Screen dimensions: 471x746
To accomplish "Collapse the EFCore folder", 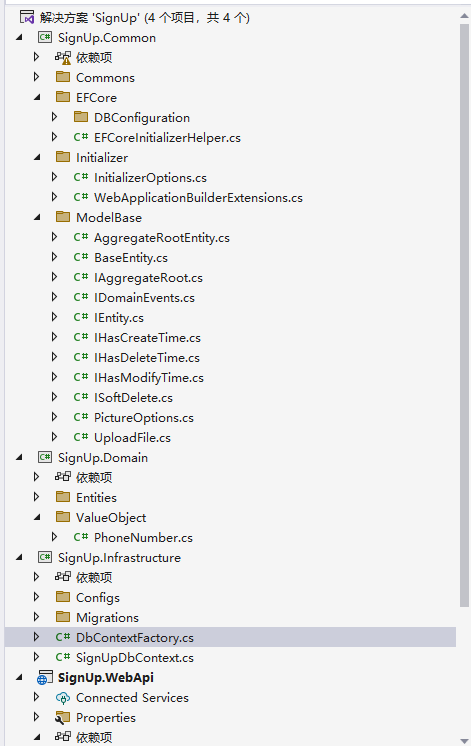I will [x=37, y=98].
